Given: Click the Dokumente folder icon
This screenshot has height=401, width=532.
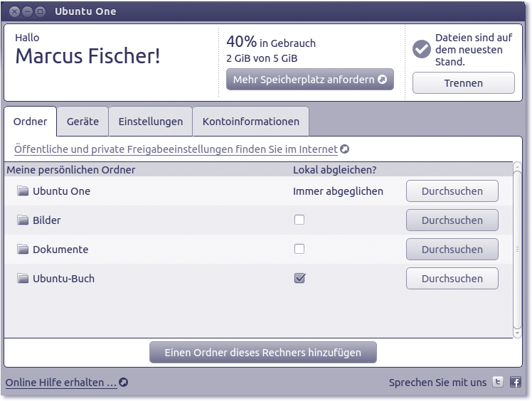Looking at the screenshot, I should coord(23,250).
